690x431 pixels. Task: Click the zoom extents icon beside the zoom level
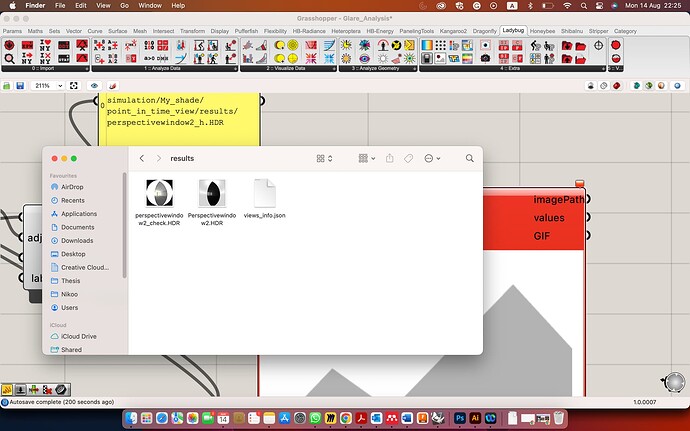[73, 86]
